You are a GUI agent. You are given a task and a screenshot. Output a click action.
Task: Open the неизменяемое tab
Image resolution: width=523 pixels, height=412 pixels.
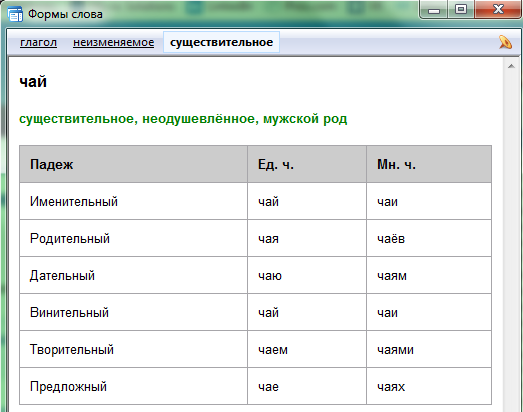tap(113, 42)
